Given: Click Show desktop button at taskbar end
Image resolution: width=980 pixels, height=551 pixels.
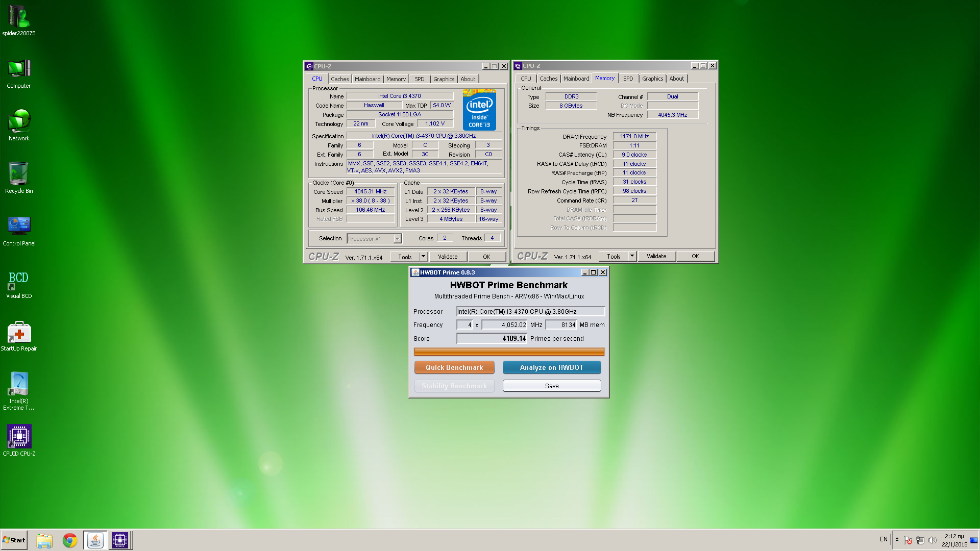Looking at the screenshot, I should click(975, 540).
